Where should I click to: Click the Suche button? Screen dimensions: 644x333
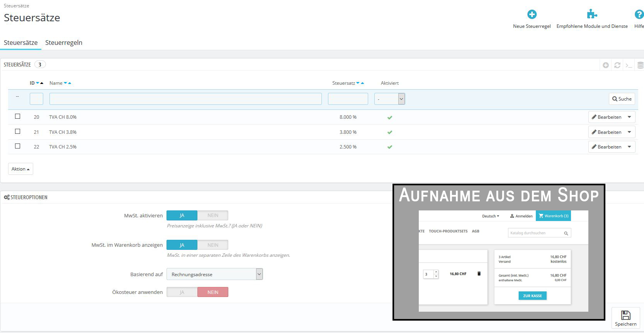(622, 99)
